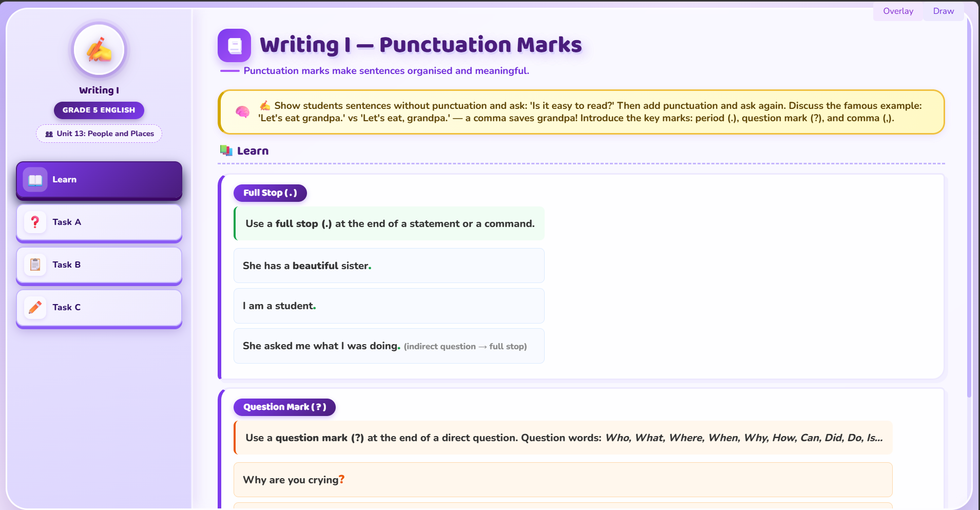Image resolution: width=980 pixels, height=510 pixels.
Task: Click the writing hand avatar icon
Action: coord(99,50)
